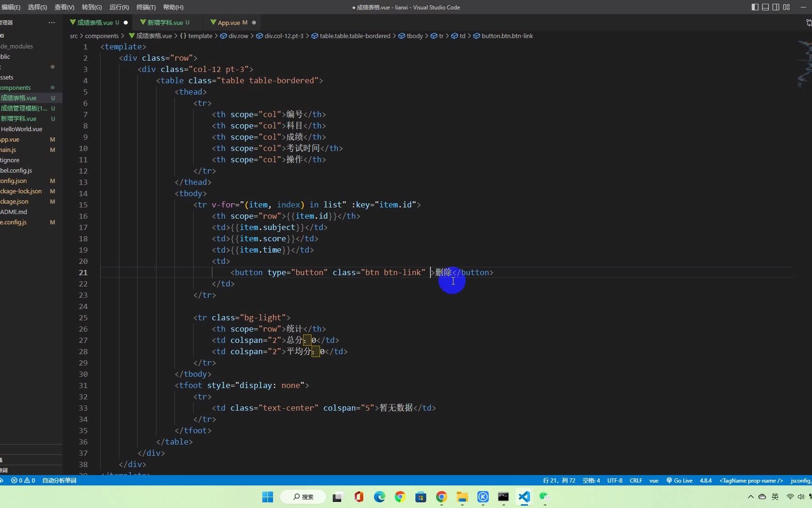The width and height of the screenshot is (812, 508).
Task: Toggle secondary side bar layout icon
Action: click(x=776, y=7)
